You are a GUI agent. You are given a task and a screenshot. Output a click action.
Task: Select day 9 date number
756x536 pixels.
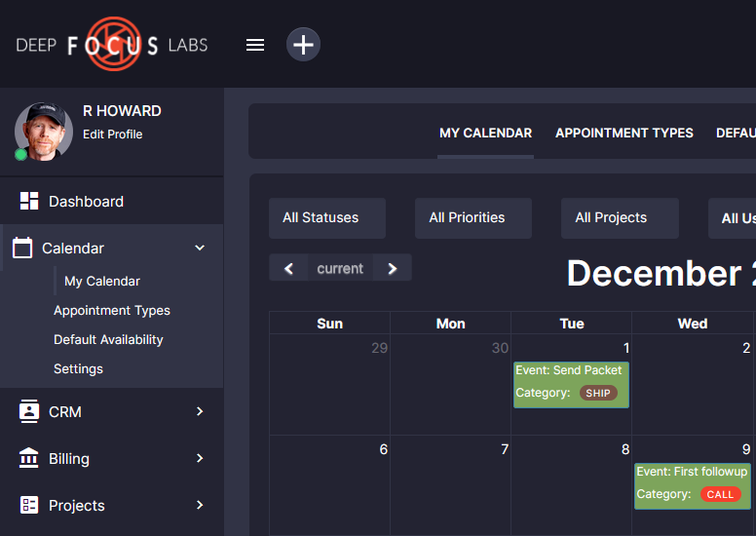click(x=746, y=449)
